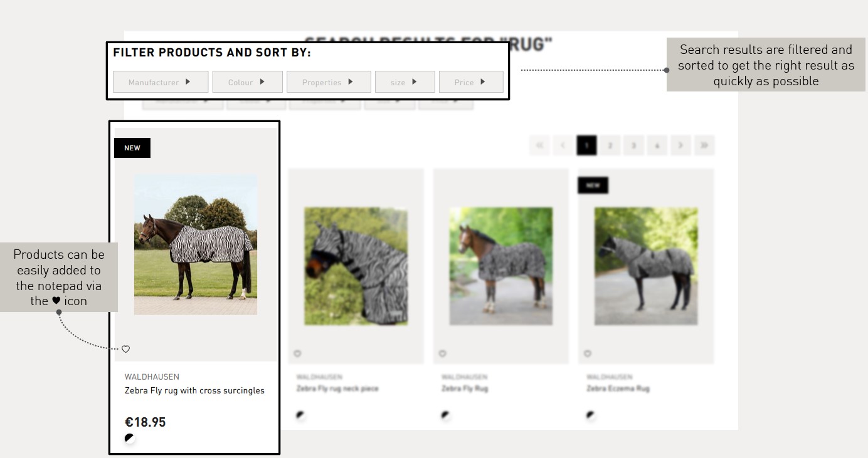
Task: Open the Zebra Eczema Rug product link
Action: pyautogui.click(x=618, y=388)
